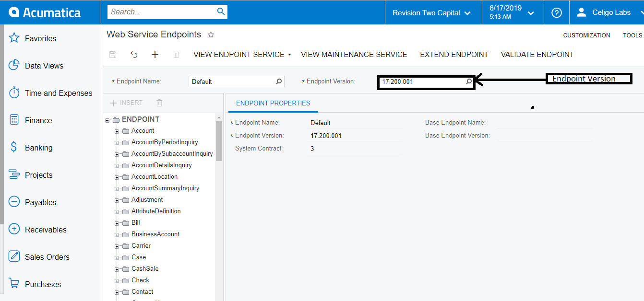Open Payables minus circle icon

pos(14,202)
